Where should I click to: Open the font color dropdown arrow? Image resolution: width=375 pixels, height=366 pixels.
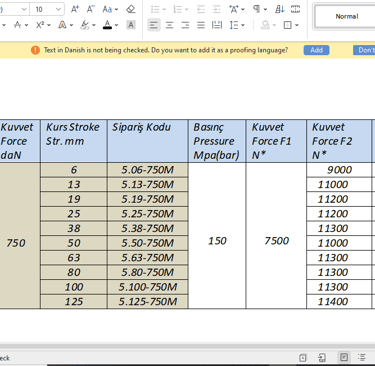(x=116, y=25)
